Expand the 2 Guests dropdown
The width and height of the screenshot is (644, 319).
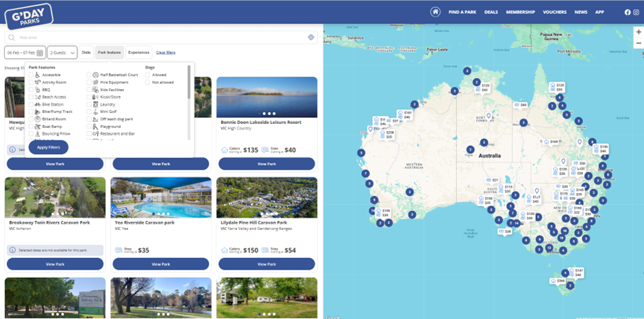(x=62, y=53)
